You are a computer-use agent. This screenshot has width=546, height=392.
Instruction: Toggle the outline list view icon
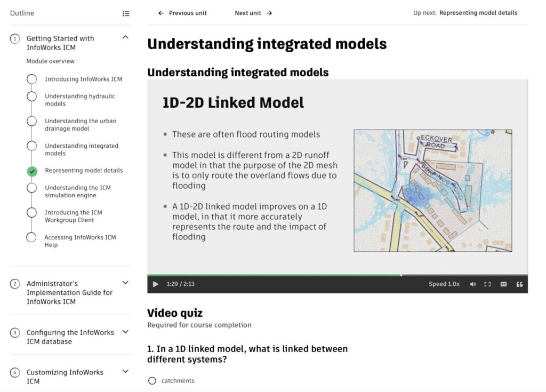126,13
